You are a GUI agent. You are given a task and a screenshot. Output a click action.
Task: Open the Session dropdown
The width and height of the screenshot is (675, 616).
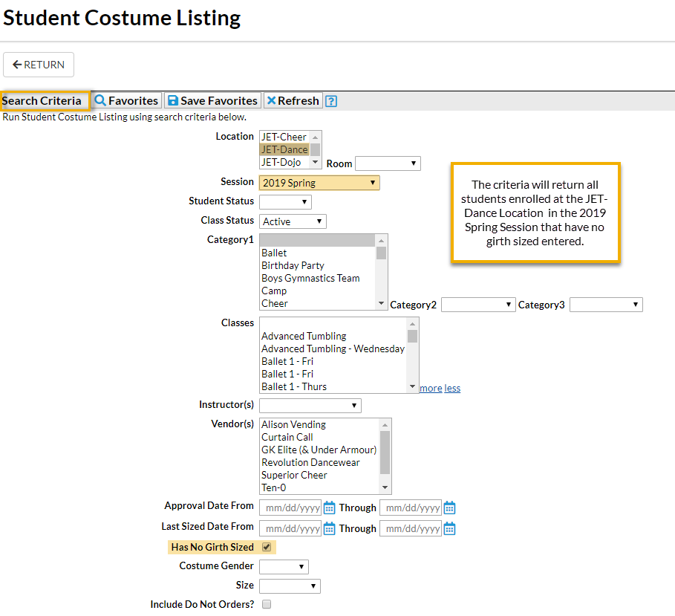coord(319,183)
